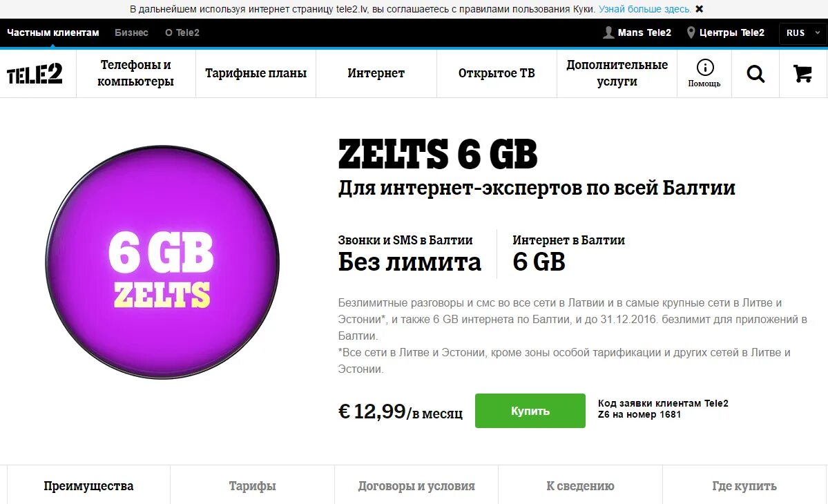
Task: Open the Дополнительные услуги menu
Action: pos(617,73)
